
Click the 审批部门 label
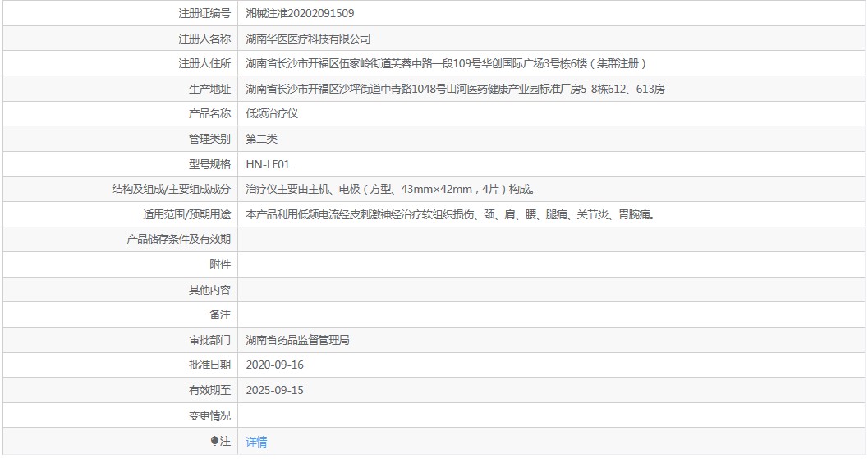[x=209, y=340]
